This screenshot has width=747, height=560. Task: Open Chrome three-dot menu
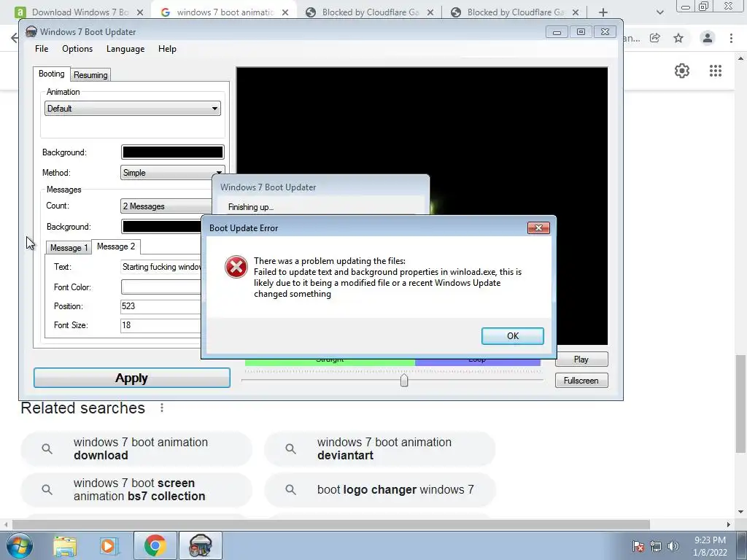(x=731, y=38)
